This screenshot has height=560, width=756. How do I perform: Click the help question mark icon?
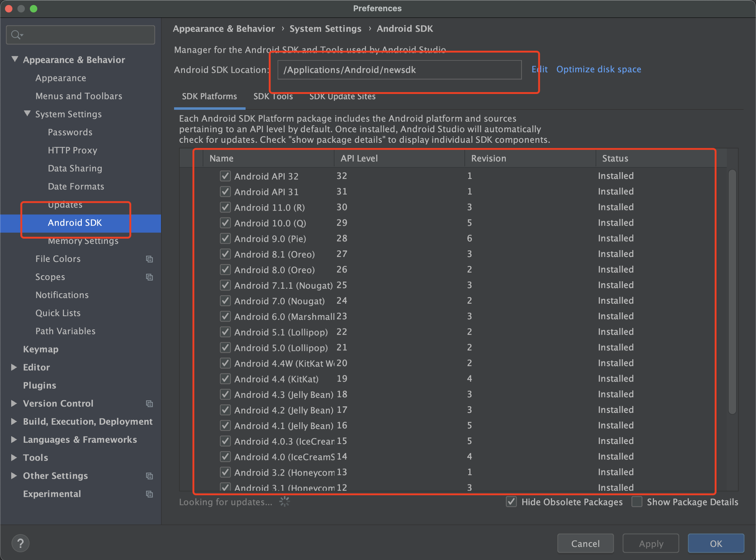click(20, 543)
